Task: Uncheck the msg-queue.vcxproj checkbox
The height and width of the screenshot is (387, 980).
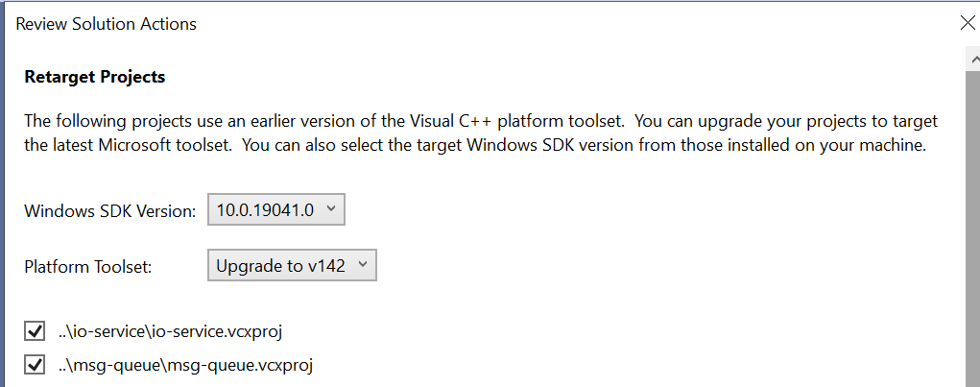Action: point(36,365)
